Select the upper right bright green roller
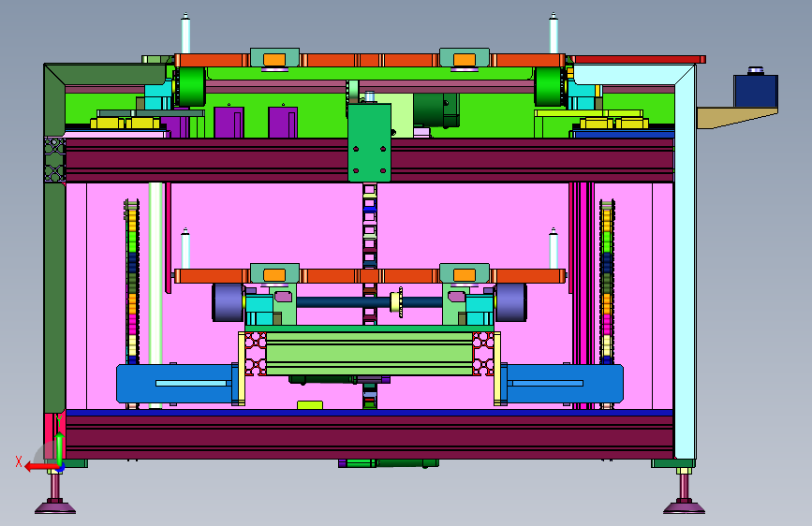 tap(550, 86)
